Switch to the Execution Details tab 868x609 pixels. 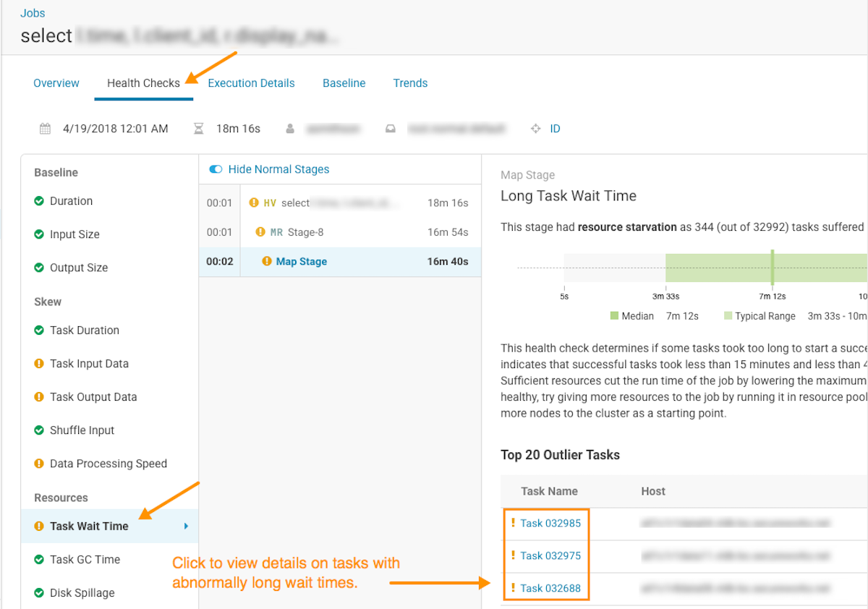coord(251,83)
